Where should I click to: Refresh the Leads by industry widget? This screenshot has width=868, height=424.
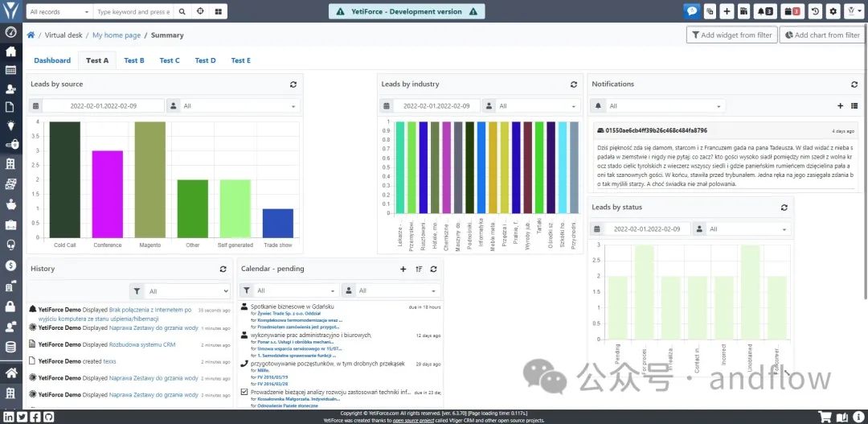click(574, 84)
